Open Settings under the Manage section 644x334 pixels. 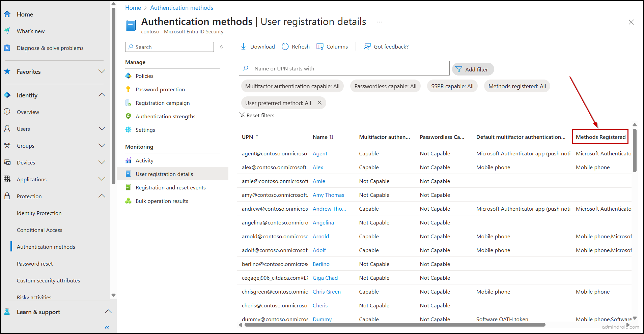[145, 130]
